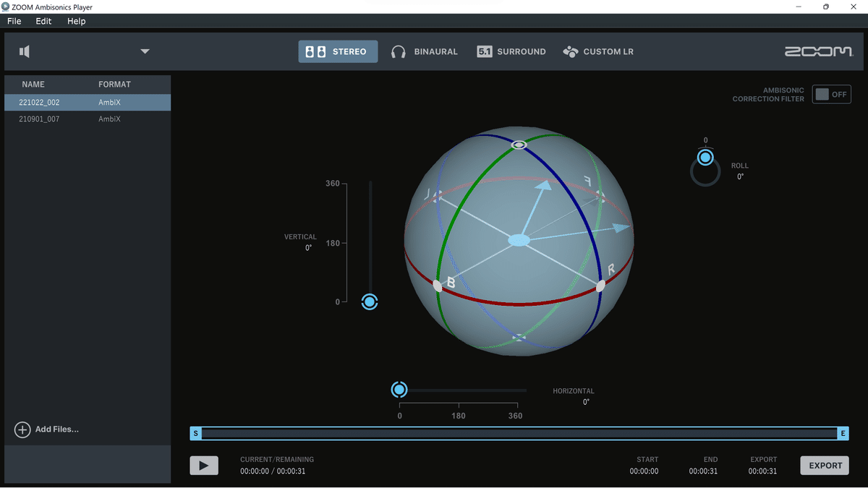Click the FORMAT column header
Viewport: 868px width, 488px height.
coord(114,85)
